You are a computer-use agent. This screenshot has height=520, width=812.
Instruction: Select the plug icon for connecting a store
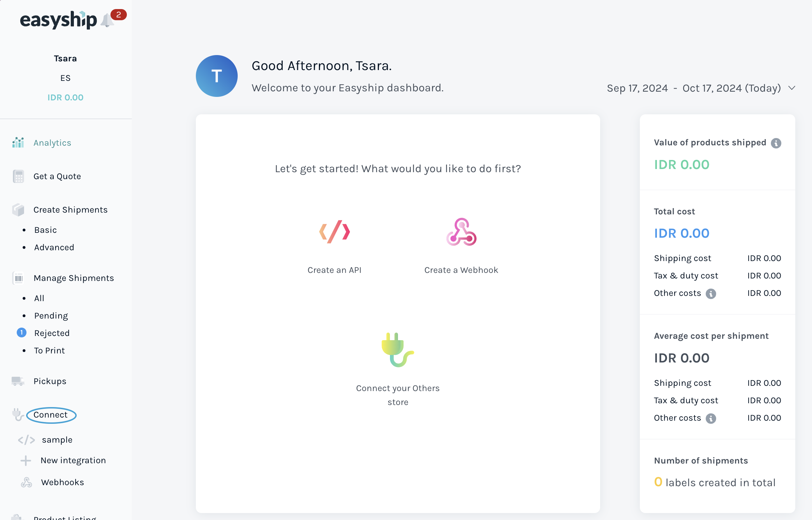pyautogui.click(x=398, y=350)
